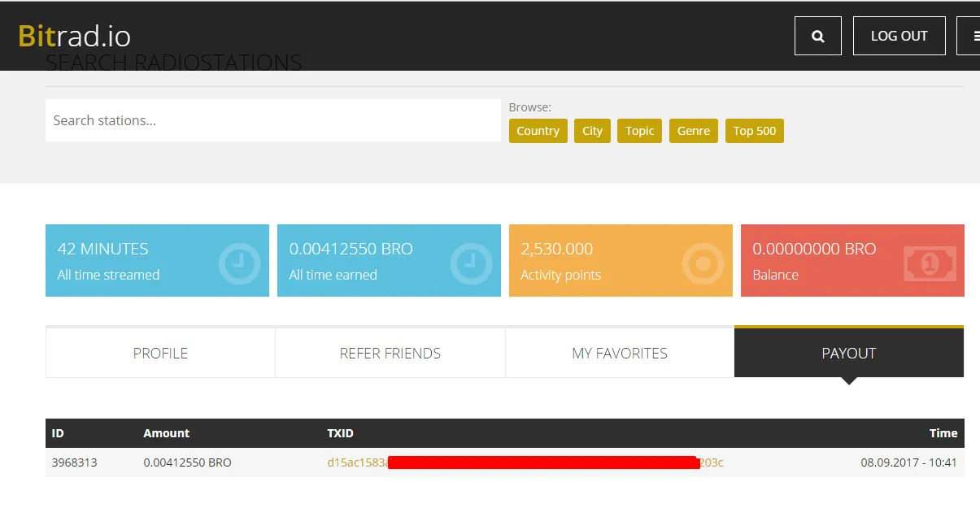Open the MY FAVORITES tab
Viewport: 980px width, 508px height.
tap(620, 353)
